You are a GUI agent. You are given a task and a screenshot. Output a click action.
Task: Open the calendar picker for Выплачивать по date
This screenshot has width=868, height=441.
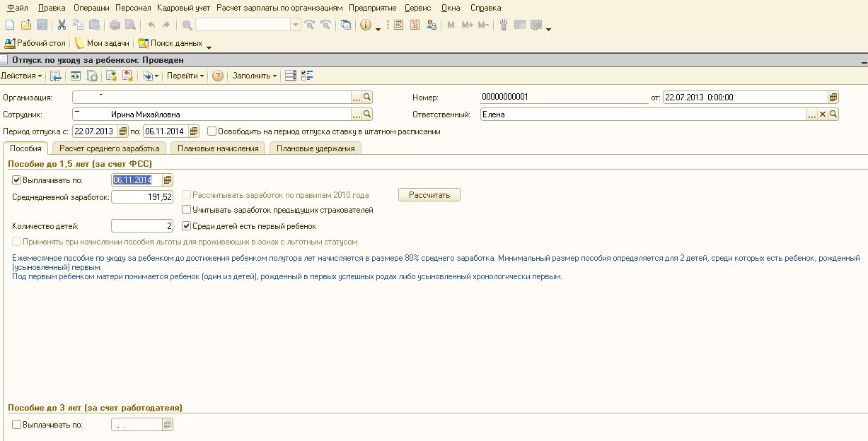coord(168,180)
